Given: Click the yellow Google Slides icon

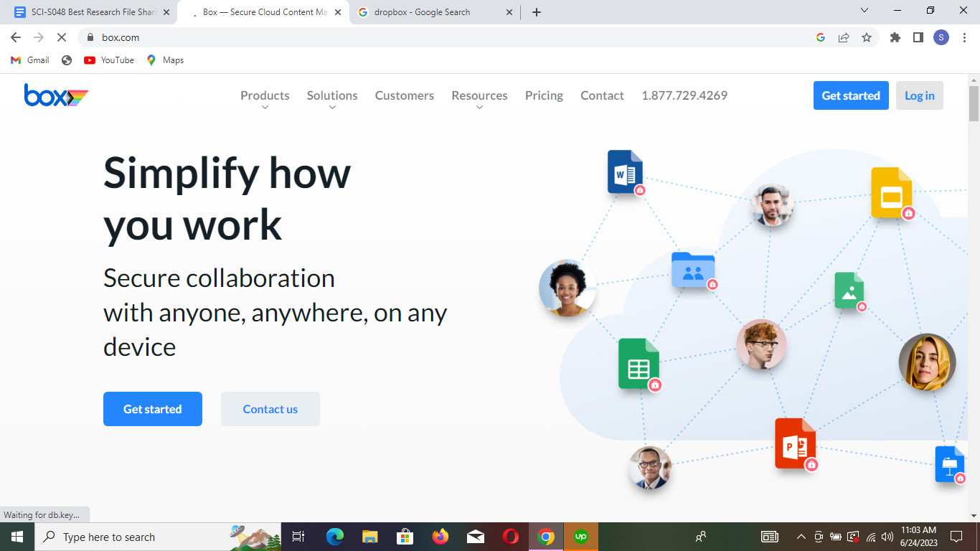Looking at the screenshot, I should (891, 192).
